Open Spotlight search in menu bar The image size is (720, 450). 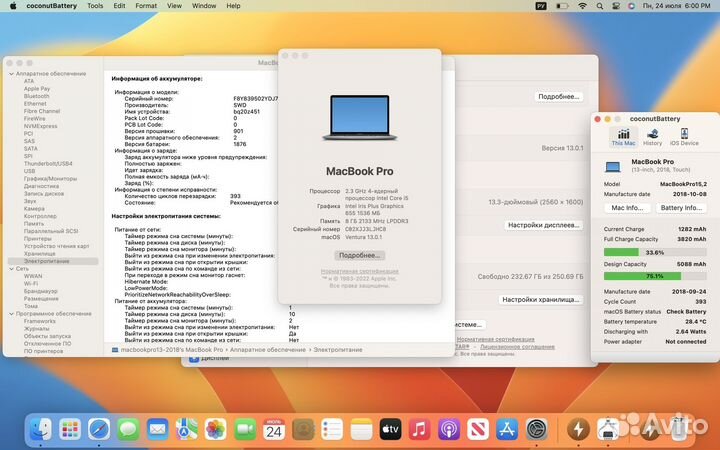(600, 6)
